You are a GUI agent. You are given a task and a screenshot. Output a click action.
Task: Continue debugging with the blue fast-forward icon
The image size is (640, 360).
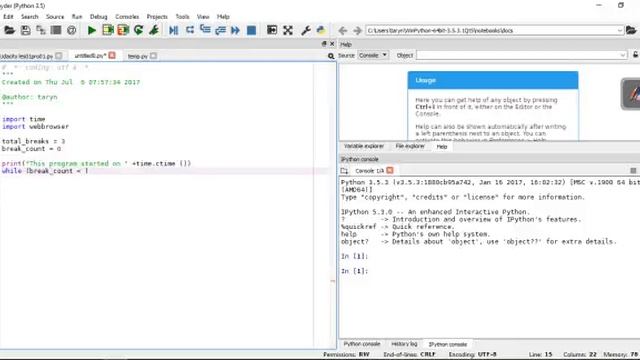[236, 30]
